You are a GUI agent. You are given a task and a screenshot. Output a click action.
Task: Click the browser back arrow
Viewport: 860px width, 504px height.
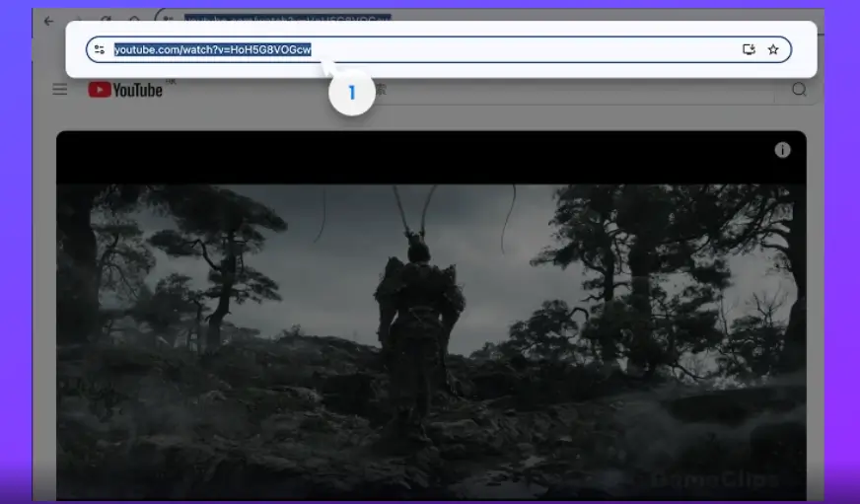coord(48,21)
